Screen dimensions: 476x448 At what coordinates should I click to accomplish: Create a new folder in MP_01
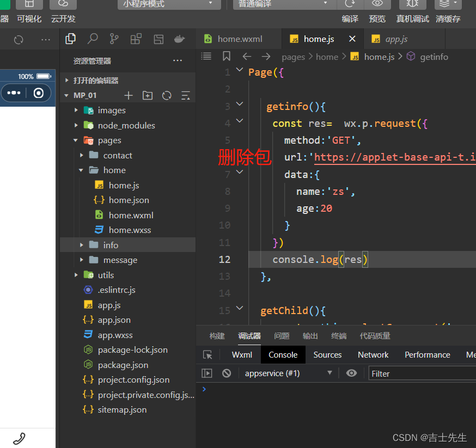[x=148, y=96]
